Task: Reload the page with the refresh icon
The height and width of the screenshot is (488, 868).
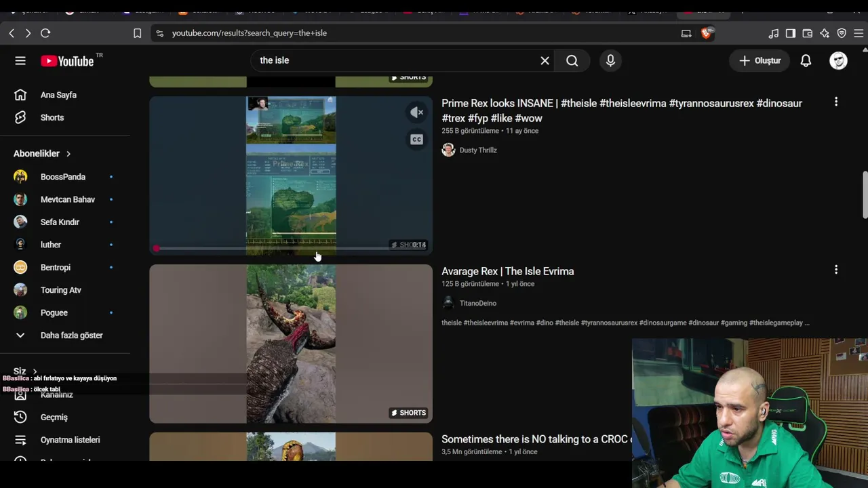Action: click(45, 33)
